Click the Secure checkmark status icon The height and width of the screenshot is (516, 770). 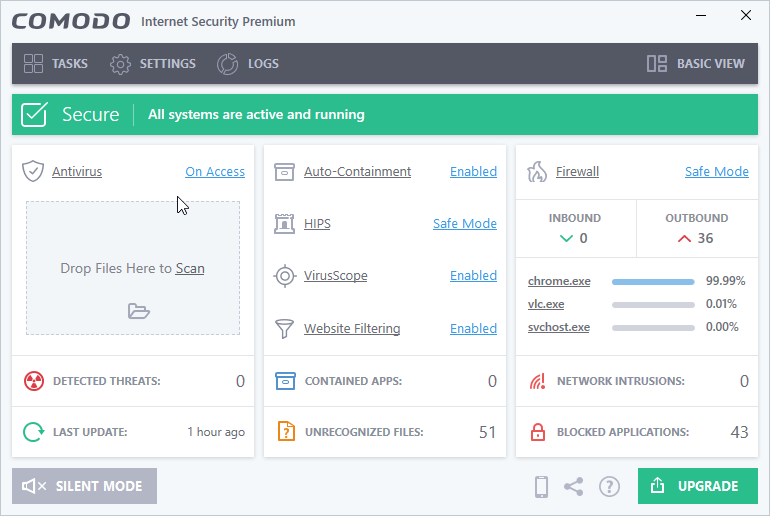tap(34, 114)
